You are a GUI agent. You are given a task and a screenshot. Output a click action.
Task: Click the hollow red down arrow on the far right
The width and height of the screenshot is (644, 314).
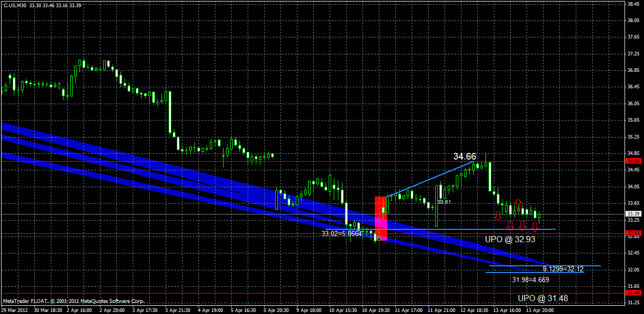click(535, 227)
